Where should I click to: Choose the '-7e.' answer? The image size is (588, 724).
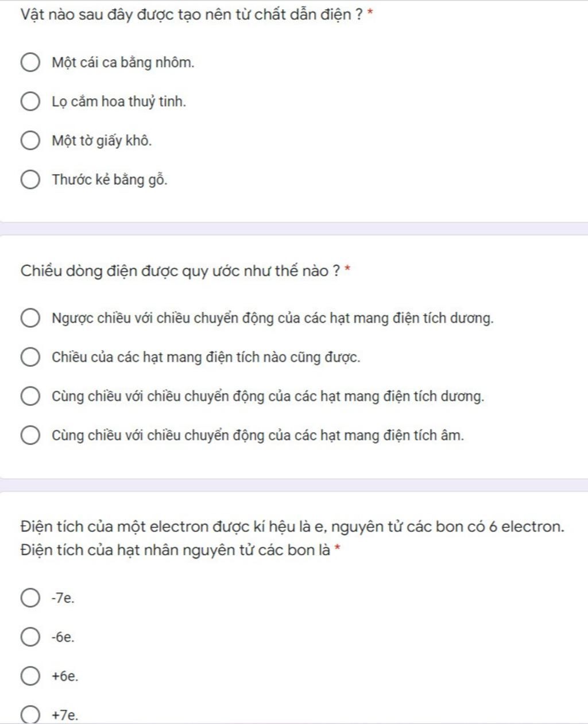30,598
